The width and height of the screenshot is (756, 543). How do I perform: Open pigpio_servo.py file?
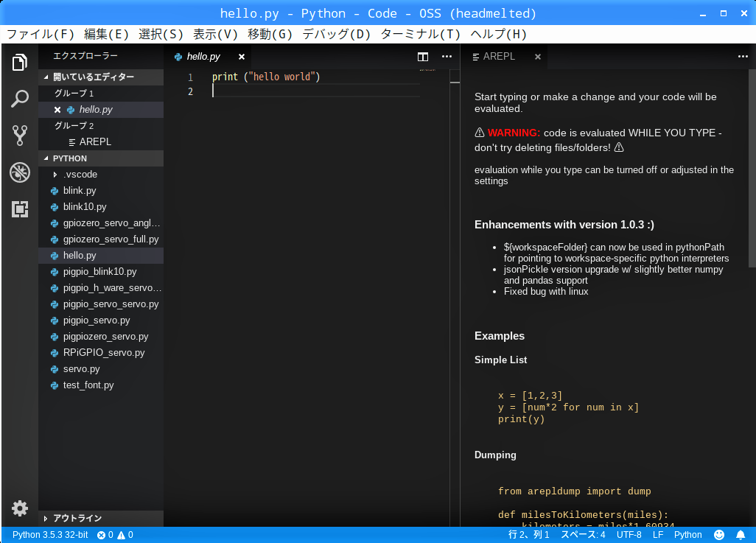(101, 320)
